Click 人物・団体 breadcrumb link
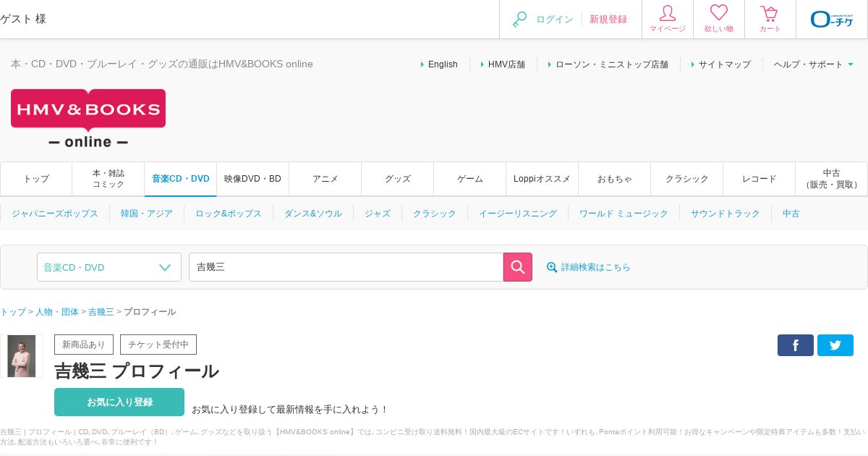This screenshot has width=868, height=456. (57, 312)
